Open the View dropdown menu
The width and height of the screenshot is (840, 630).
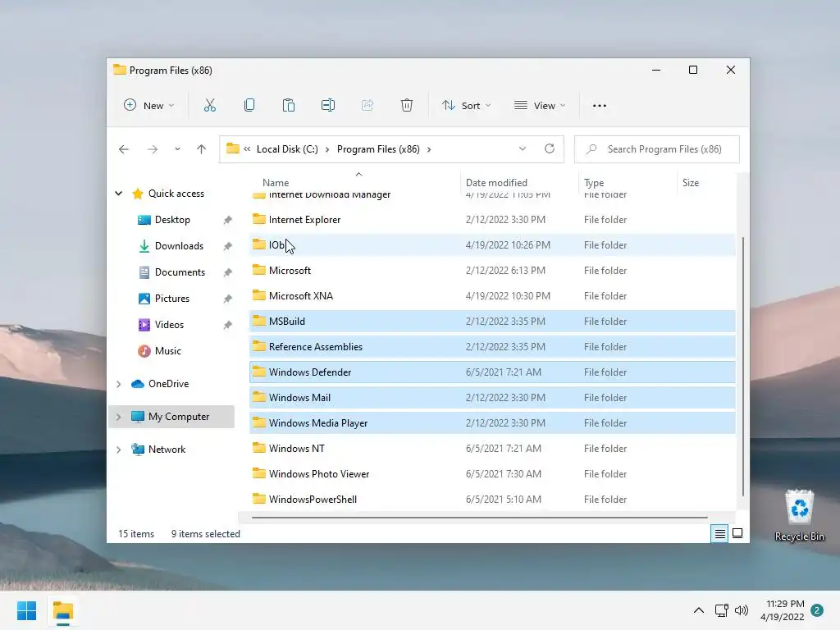pos(540,106)
